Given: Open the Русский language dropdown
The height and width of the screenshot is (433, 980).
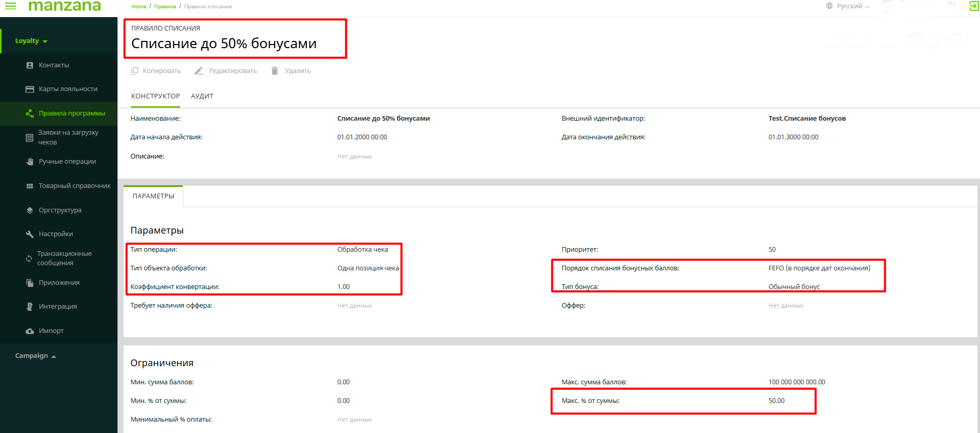Looking at the screenshot, I should [x=849, y=6].
